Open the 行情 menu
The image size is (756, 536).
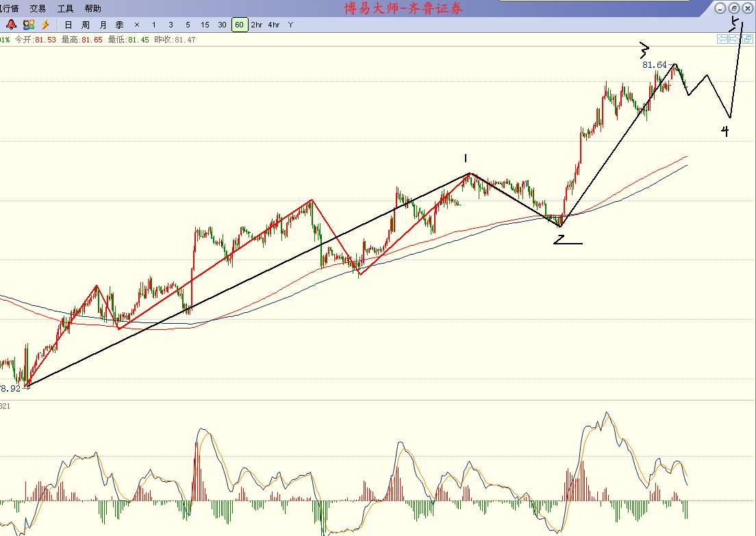pyautogui.click(x=9, y=8)
